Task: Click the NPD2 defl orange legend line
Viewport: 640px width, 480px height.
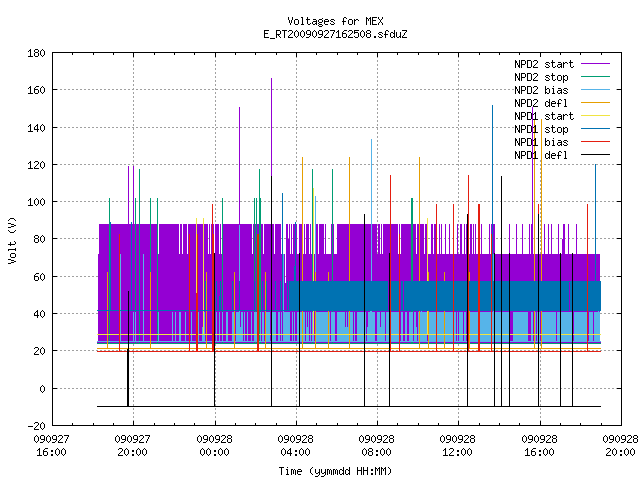Action: [595, 103]
